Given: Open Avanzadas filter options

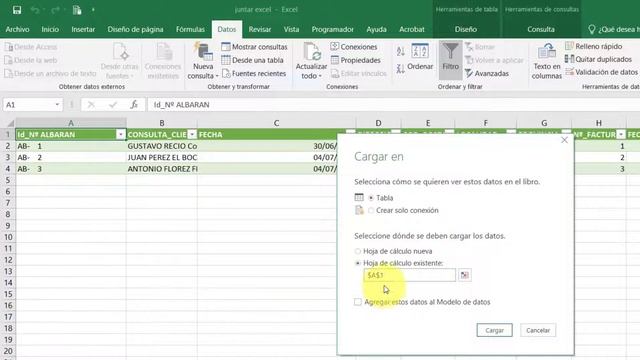Looking at the screenshot, I should point(487,73).
